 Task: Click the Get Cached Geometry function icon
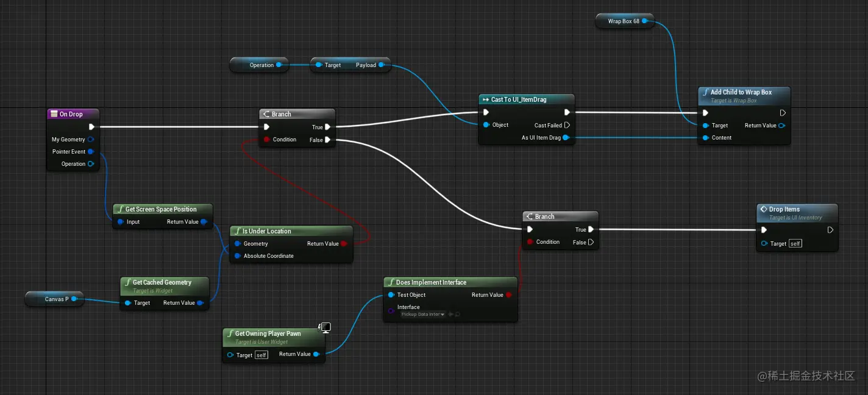[x=127, y=282]
